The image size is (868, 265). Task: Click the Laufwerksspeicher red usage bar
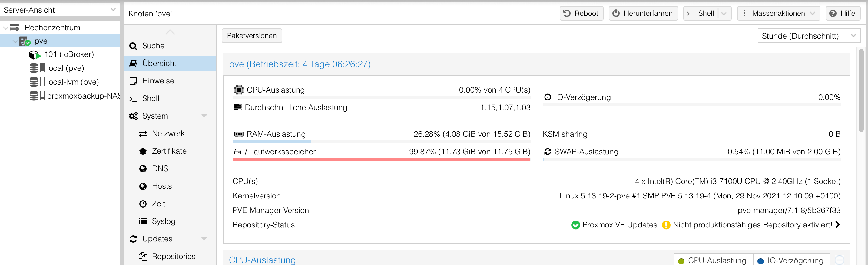pyautogui.click(x=381, y=159)
